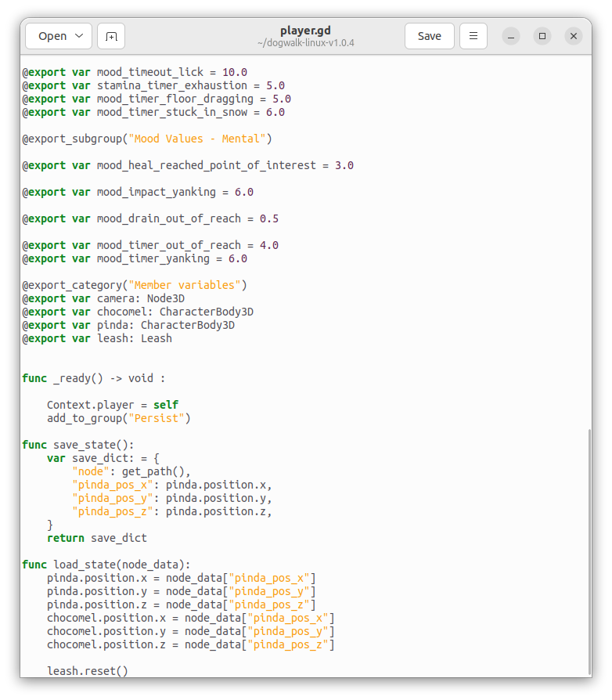The height and width of the screenshot is (700, 612).
Task: Click the add_to_group("Persist") call
Action: 118,418
